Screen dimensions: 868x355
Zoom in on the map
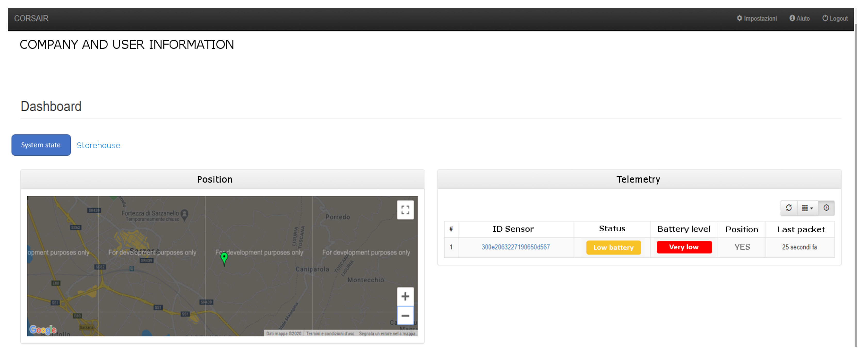click(405, 297)
